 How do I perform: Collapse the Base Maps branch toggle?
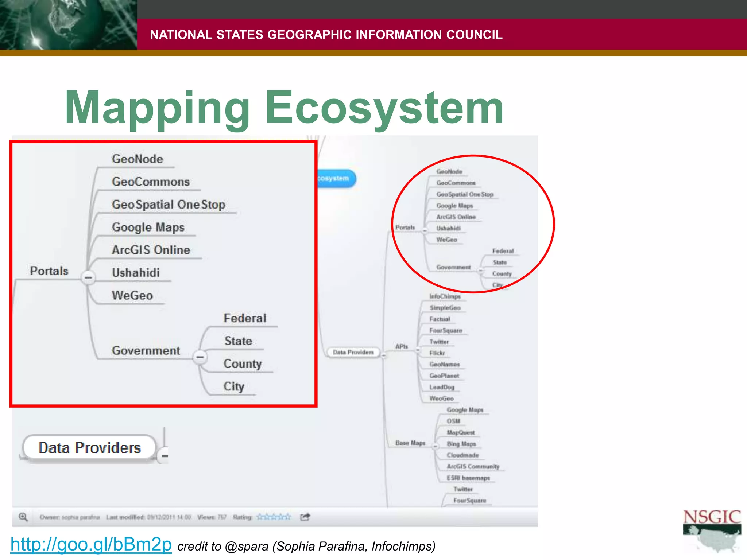pyautogui.click(x=435, y=446)
